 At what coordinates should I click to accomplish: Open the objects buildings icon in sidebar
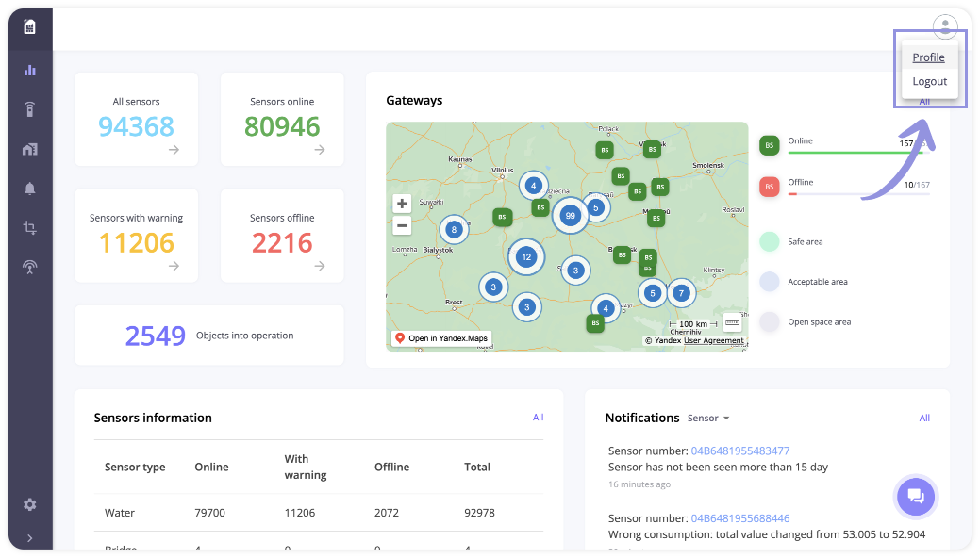tap(29, 149)
